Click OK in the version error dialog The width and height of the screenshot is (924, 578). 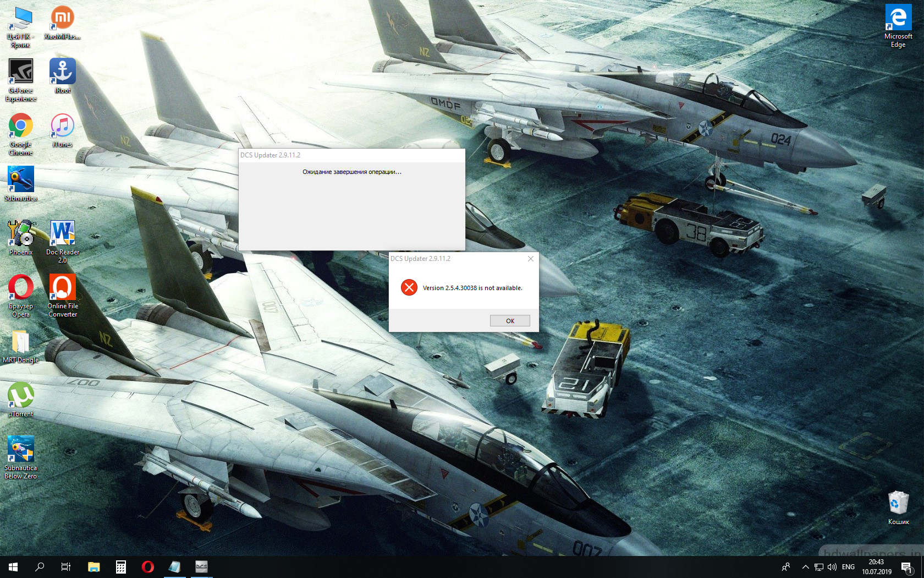point(510,321)
